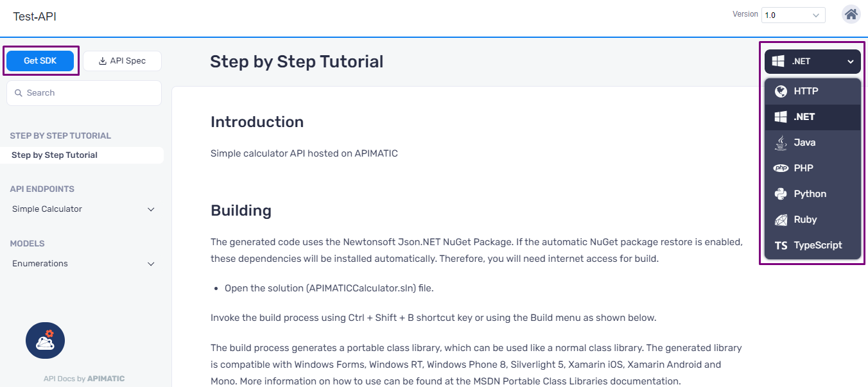This screenshot has height=387, width=868.
Task: Click the download icon in API Spec button
Action: [x=103, y=61]
